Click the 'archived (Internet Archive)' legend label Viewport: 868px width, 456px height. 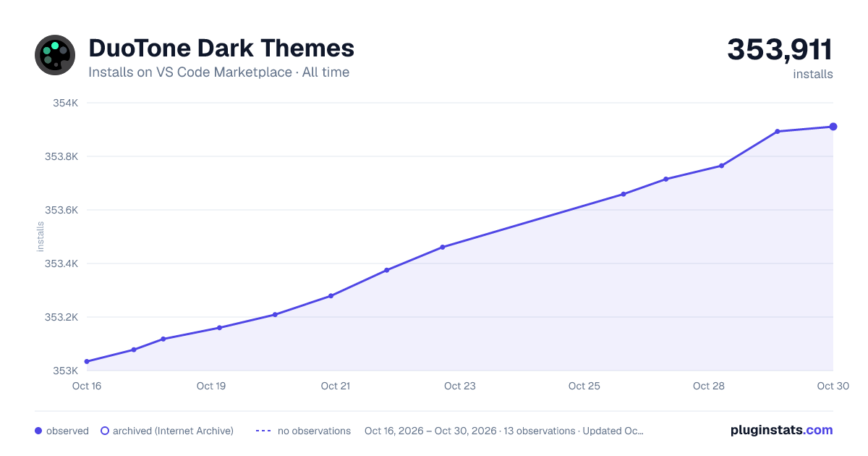click(x=173, y=431)
